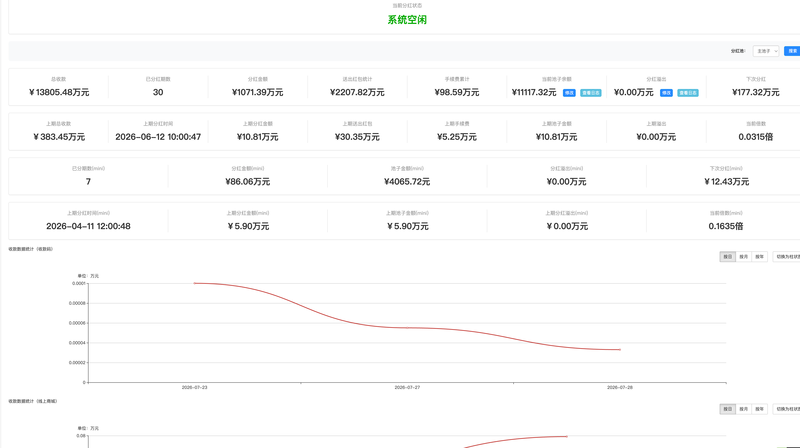Click the 2026-06-12 10:00:47 timestamp
The width and height of the screenshot is (800, 448).
point(158,137)
